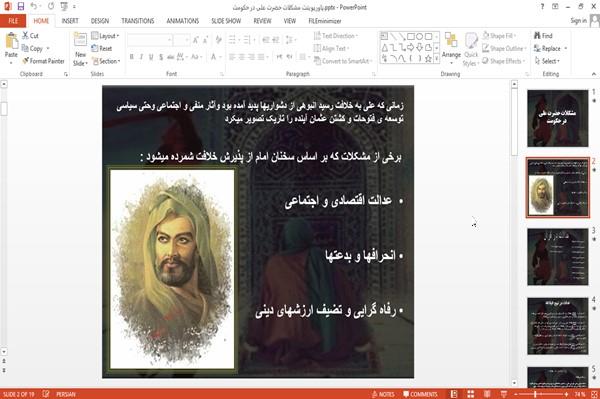
Task: Insert a New Slide
Action: pos(80,49)
